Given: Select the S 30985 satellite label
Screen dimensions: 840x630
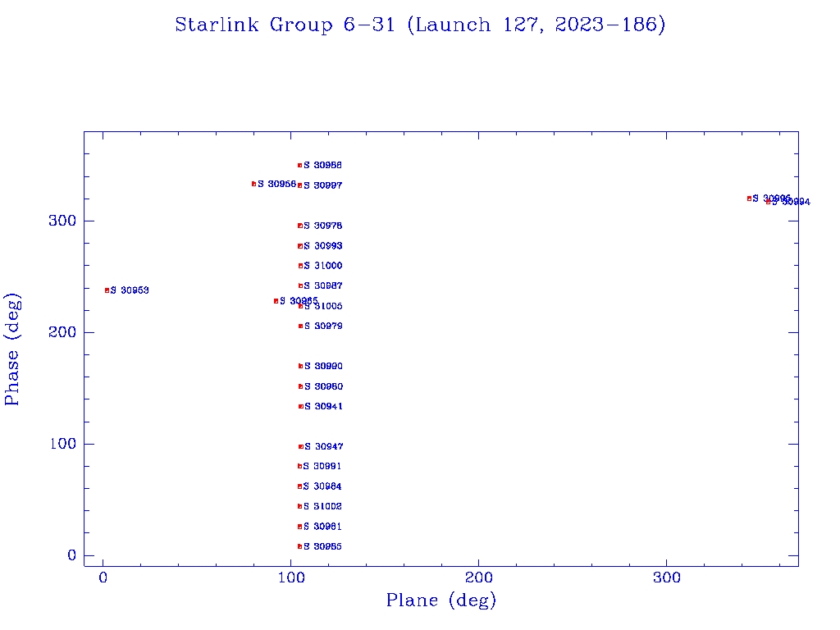Looking at the screenshot, I should (x=322, y=546).
